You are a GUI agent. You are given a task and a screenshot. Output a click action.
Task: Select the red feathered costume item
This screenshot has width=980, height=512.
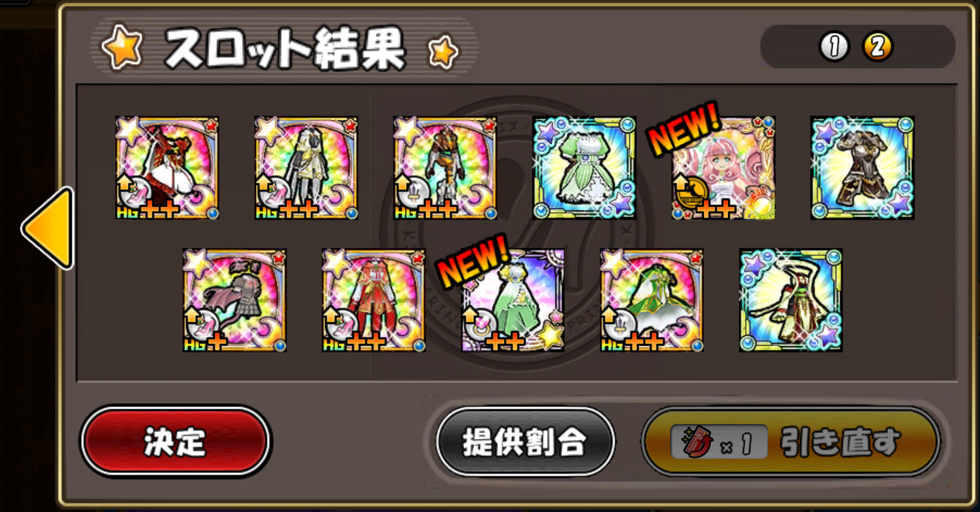pyautogui.click(x=167, y=168)
